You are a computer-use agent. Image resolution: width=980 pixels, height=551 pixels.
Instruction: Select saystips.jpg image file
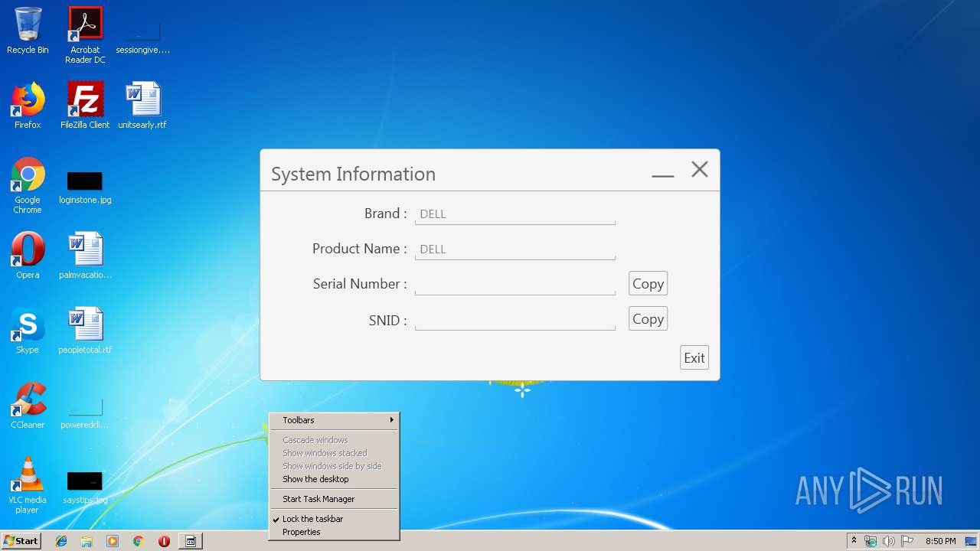85,487
